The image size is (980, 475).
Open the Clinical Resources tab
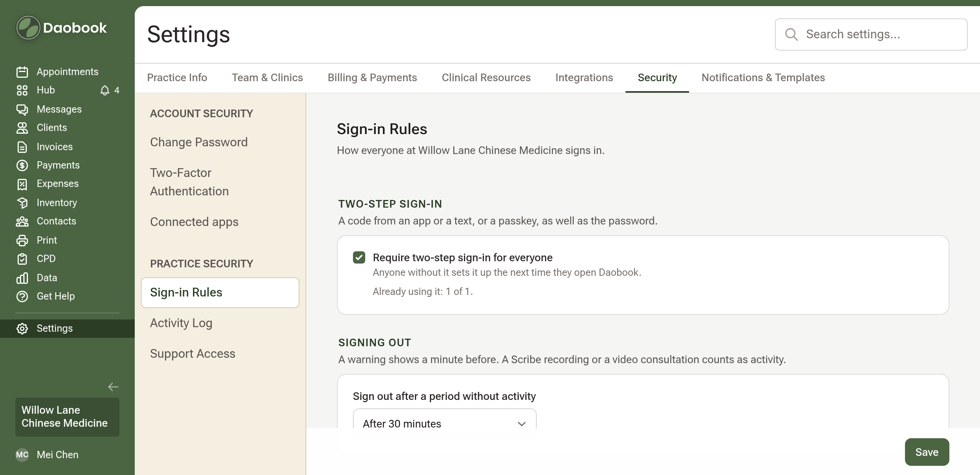point(486,78)
